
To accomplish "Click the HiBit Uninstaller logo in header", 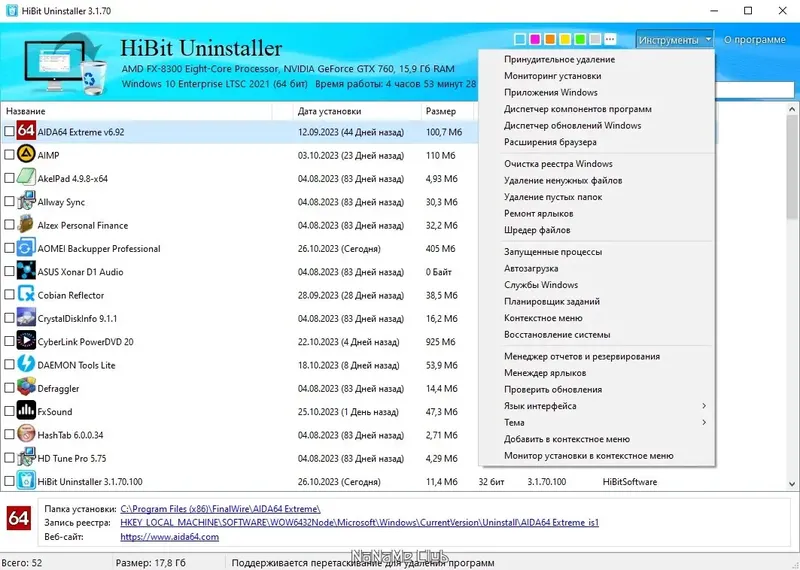I will 65,63.
